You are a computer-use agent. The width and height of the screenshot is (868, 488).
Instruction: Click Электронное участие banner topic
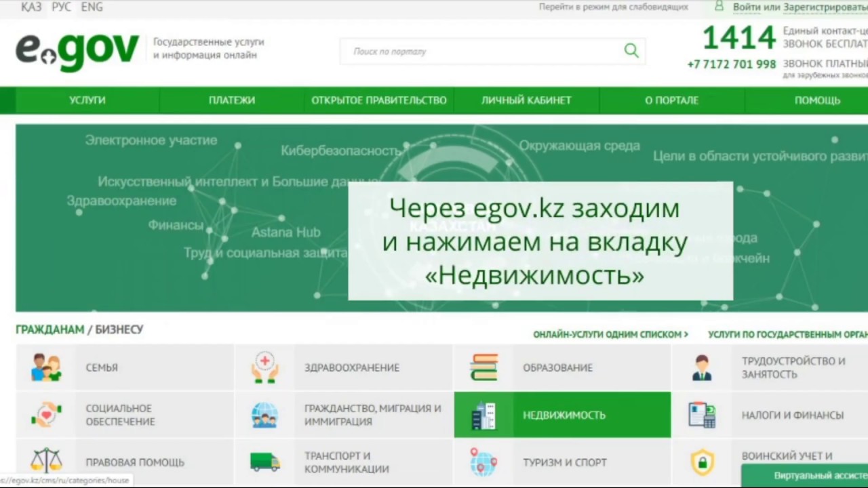[151, 140]
